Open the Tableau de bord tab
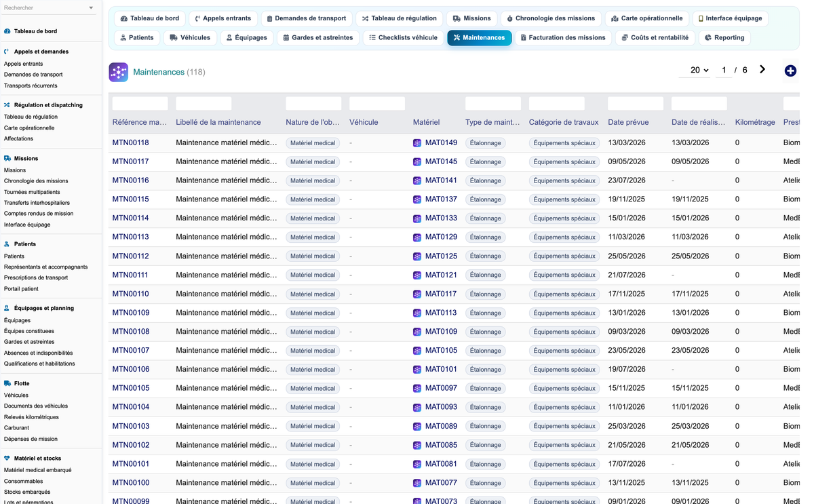Screen dimensions: 814x504 click(x=150, y=18)
